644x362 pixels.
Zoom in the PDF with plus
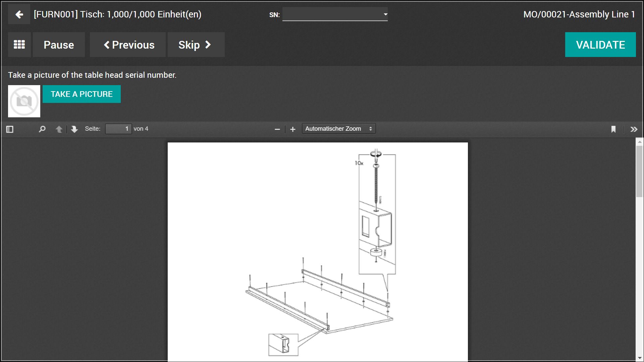[292, 129]
